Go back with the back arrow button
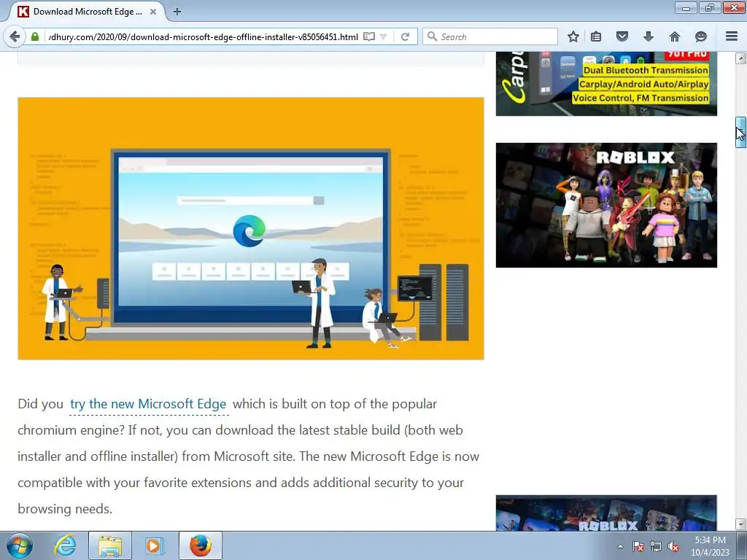747x560 pixels. [x=15, y=36]
